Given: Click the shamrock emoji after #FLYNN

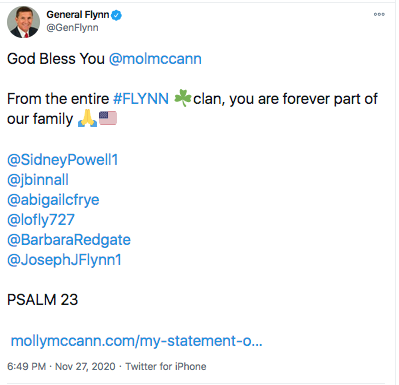Looking at the screenshot, I should [183, 98].
